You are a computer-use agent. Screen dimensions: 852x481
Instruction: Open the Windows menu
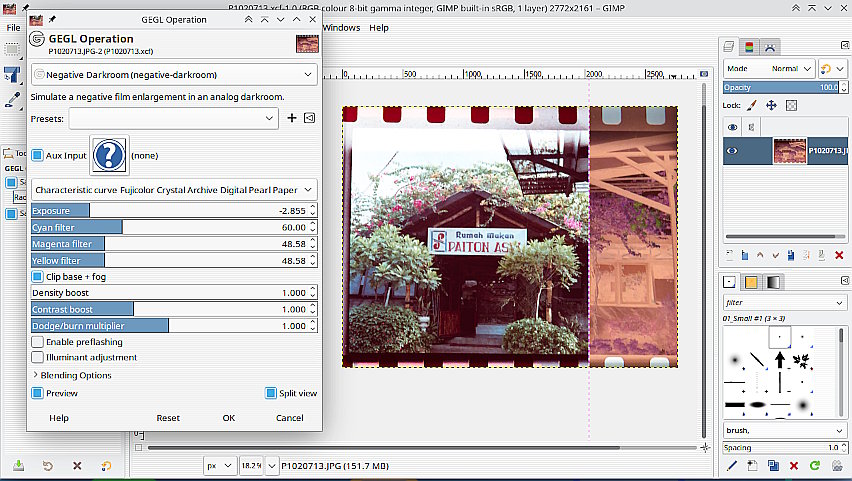pyautogui.click(x=341, y=28)
